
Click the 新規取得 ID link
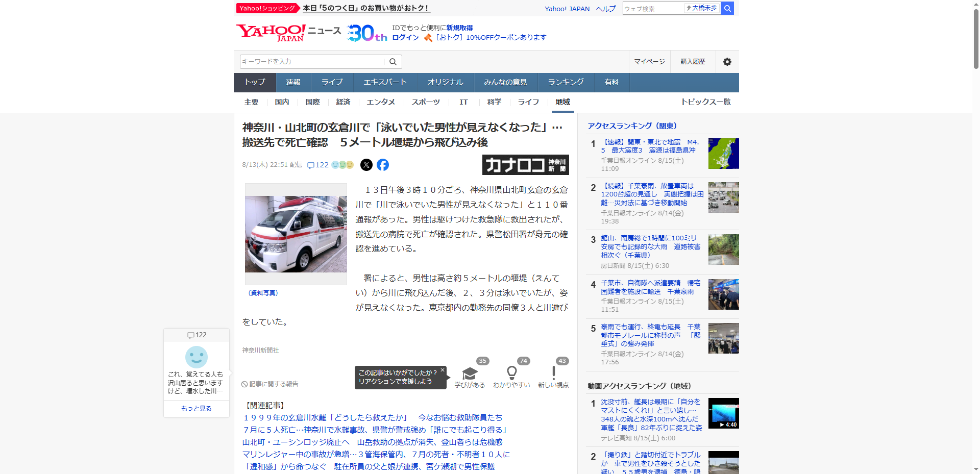click(459, 28)
